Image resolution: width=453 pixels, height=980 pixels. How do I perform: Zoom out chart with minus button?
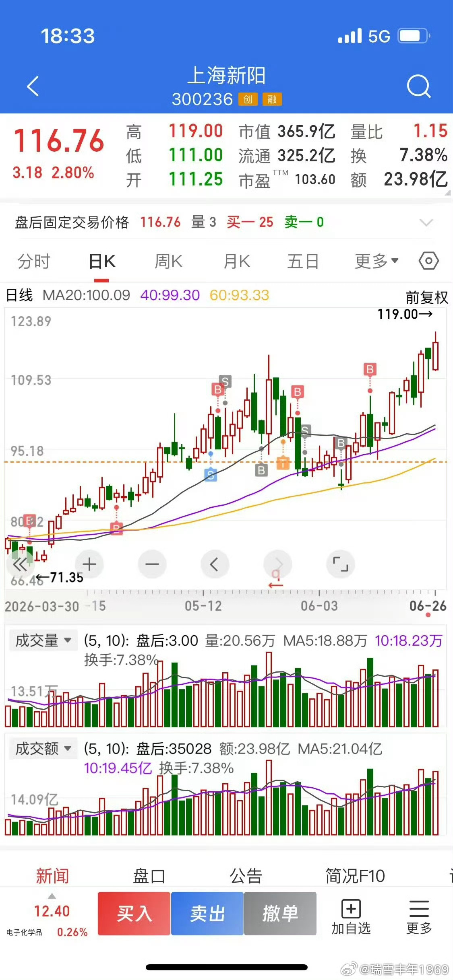[x=152, y=564]
